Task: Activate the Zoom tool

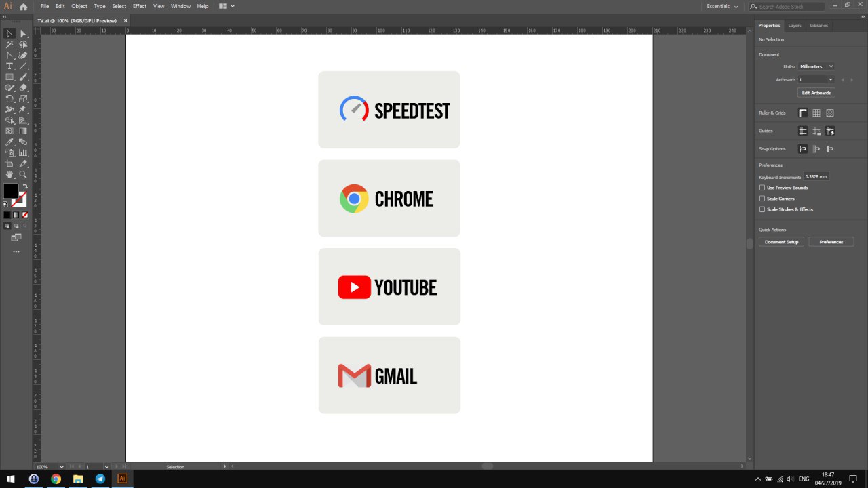Action: (23, 174)
